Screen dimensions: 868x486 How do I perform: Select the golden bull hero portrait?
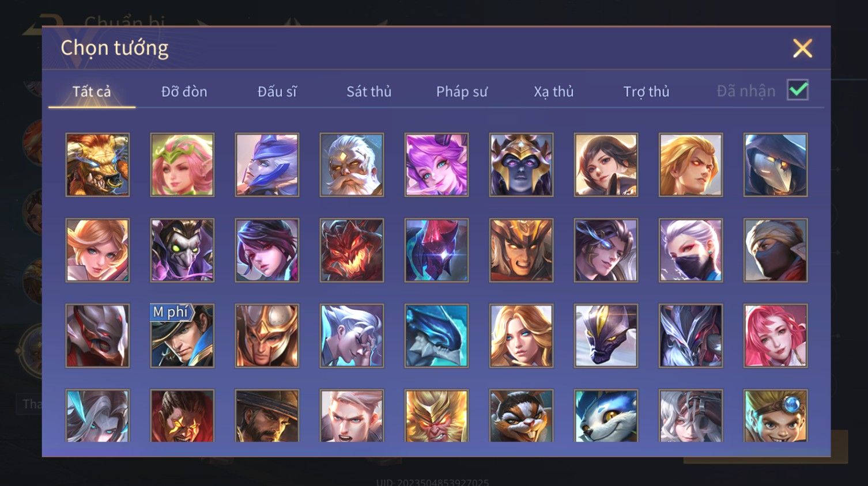click(97, 165)
